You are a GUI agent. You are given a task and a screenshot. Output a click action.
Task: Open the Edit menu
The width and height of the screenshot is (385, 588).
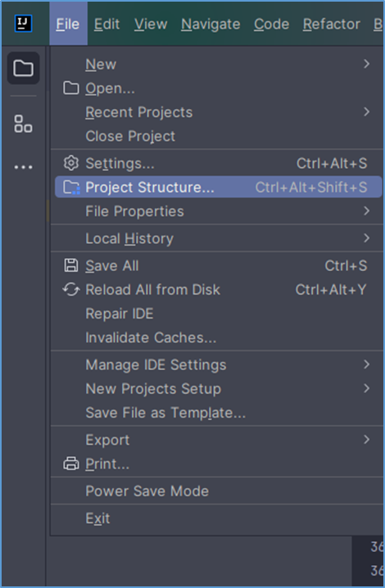pos(106,24)
